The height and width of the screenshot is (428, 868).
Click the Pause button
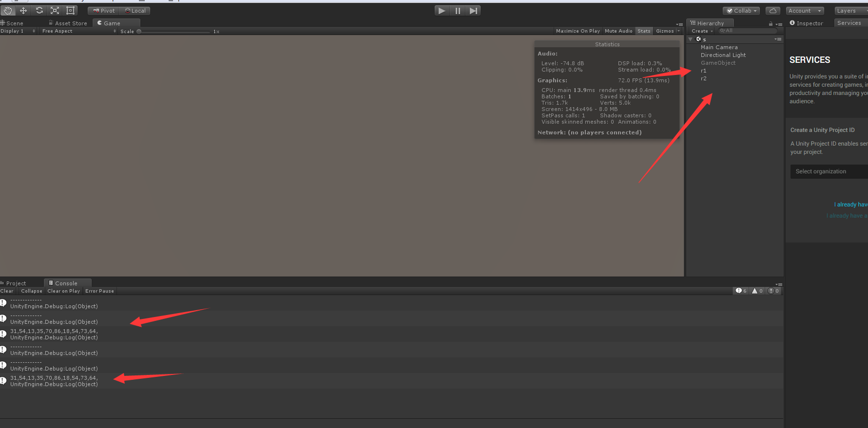[458, 11]
